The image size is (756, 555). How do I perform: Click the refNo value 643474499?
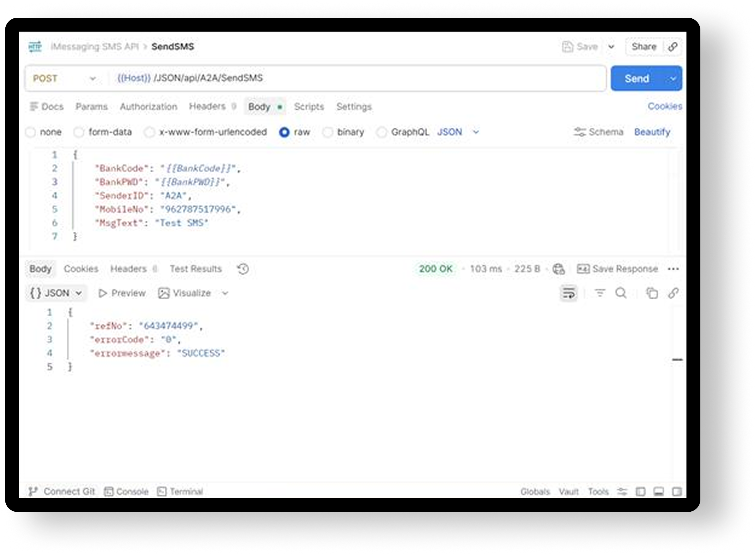(x=168, y=326)
